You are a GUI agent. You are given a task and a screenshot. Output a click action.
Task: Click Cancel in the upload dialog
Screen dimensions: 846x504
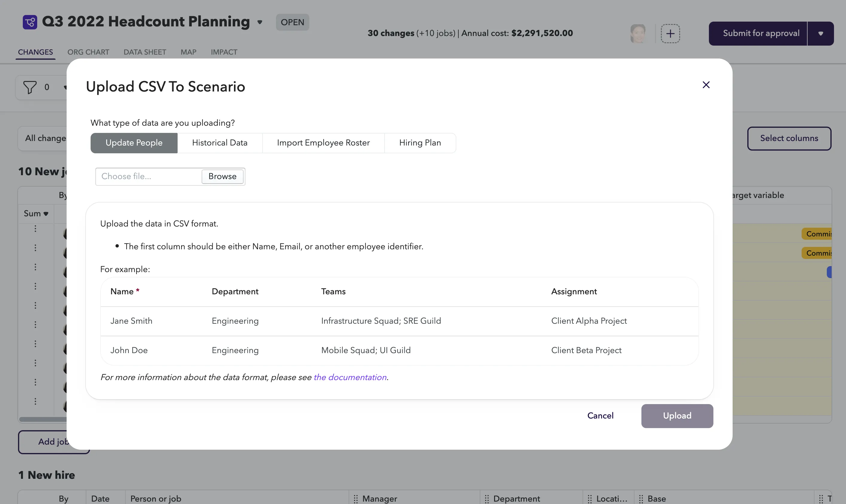tap(601, 416)
